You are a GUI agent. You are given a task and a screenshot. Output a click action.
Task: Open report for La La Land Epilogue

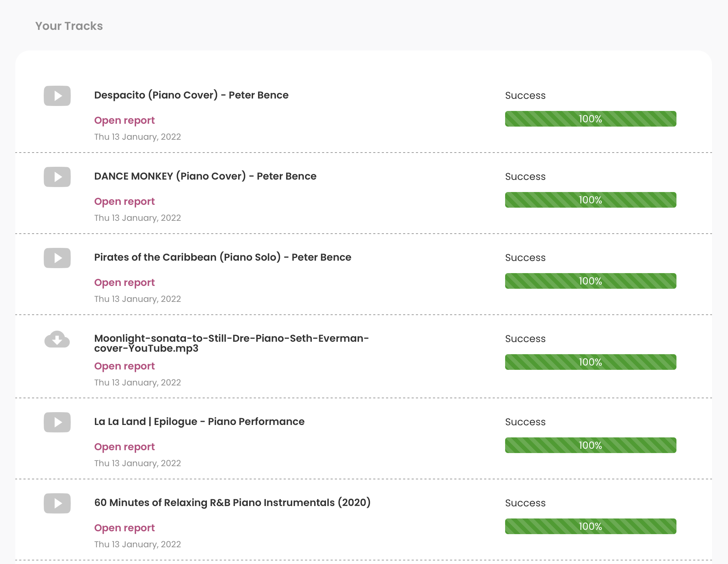tap(124, 447)
